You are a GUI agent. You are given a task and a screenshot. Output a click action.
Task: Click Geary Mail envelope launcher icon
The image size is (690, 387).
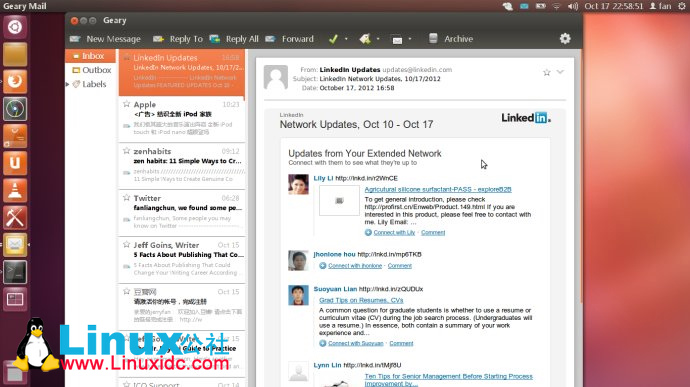[x=15, y=245]
